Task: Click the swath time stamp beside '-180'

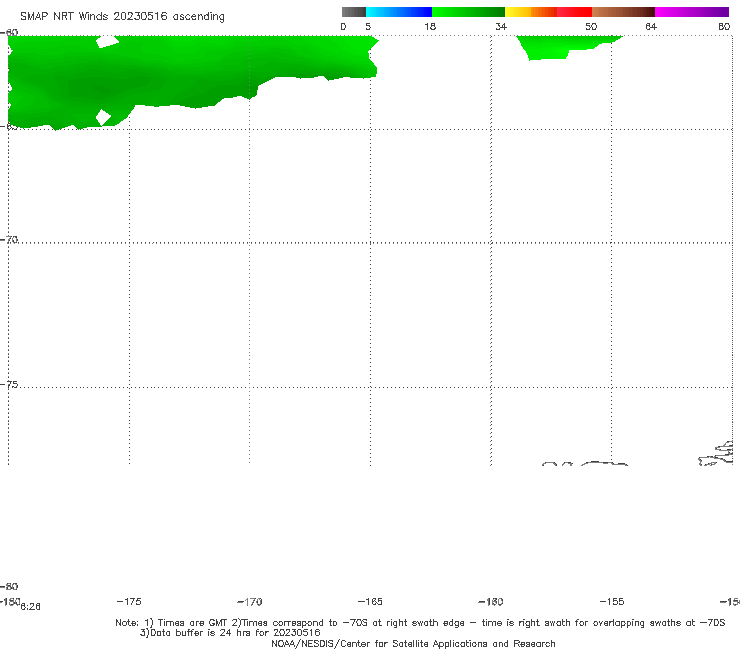Action: [x=31, y=607]
